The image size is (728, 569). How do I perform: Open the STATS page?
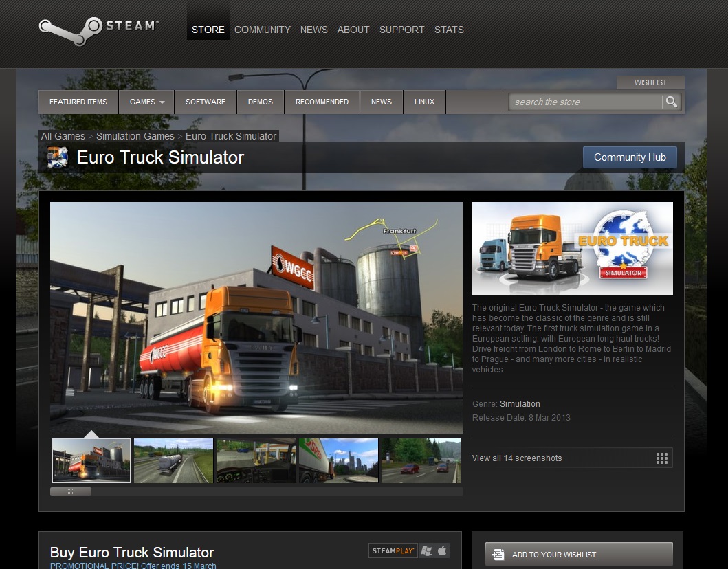coord(449,30)
